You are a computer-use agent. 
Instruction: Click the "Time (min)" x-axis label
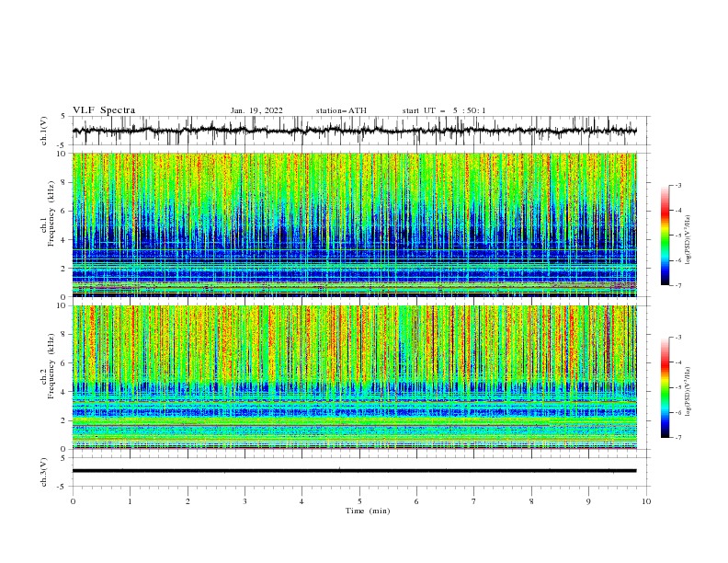point(368,511)
